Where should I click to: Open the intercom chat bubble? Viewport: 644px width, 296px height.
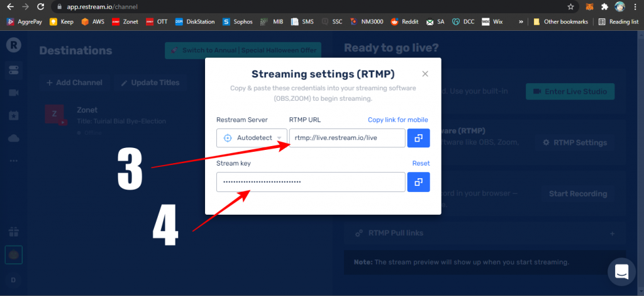[x=621, y=272]
